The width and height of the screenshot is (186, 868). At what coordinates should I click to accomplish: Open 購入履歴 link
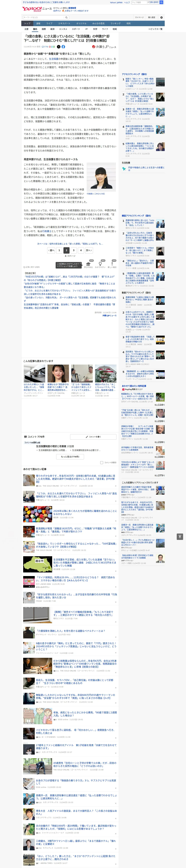point(152,18)
